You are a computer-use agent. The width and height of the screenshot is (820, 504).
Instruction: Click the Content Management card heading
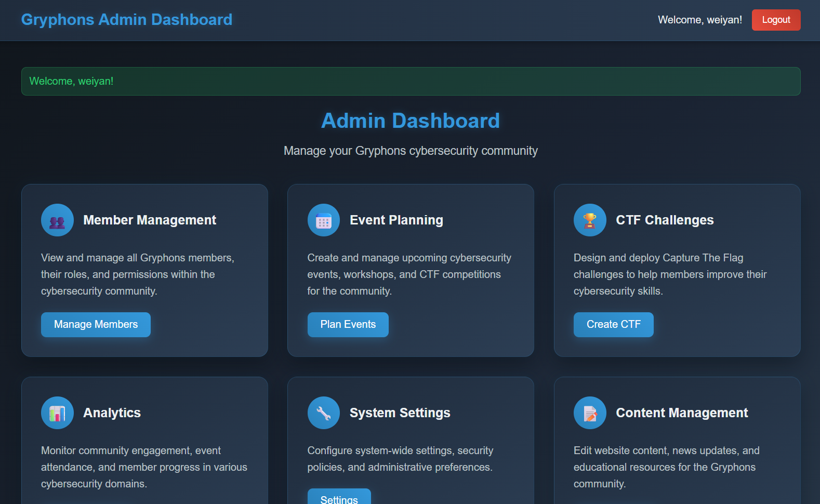click(682, 413)
